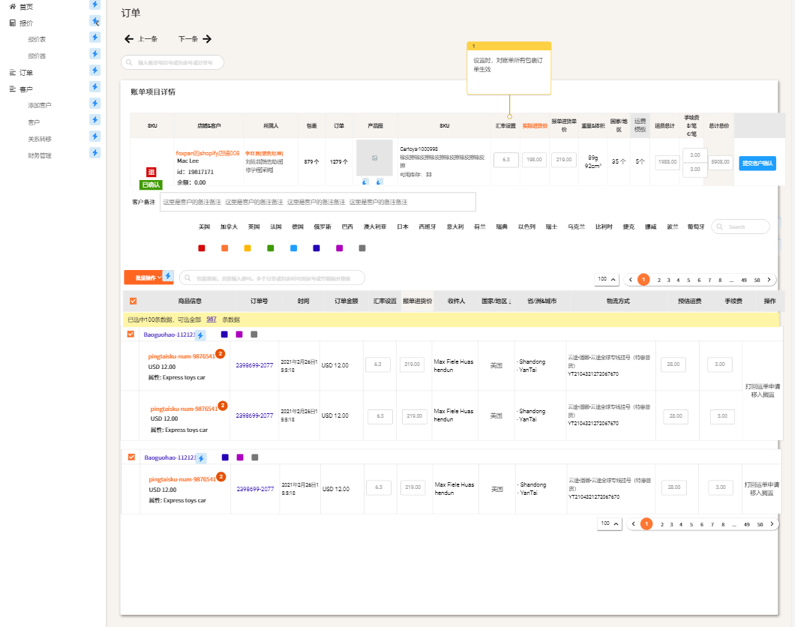
Task: Open the orange batch operation dropdown
Action: 142,277
